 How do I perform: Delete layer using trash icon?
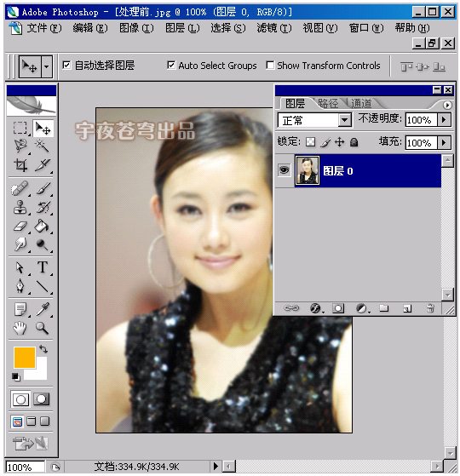[x=430, y=308]
